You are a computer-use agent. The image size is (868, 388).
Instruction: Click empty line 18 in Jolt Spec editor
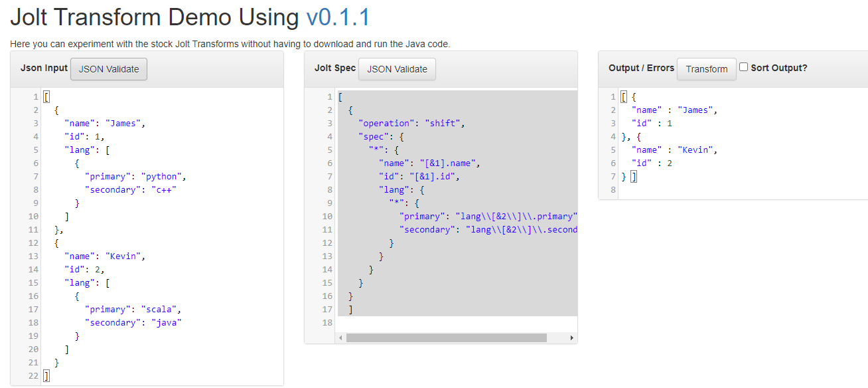(457, 323)
